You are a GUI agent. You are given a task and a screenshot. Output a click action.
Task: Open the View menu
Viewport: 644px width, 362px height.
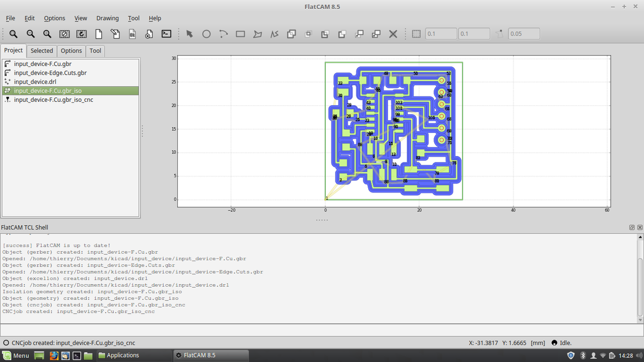pos(80,18)
